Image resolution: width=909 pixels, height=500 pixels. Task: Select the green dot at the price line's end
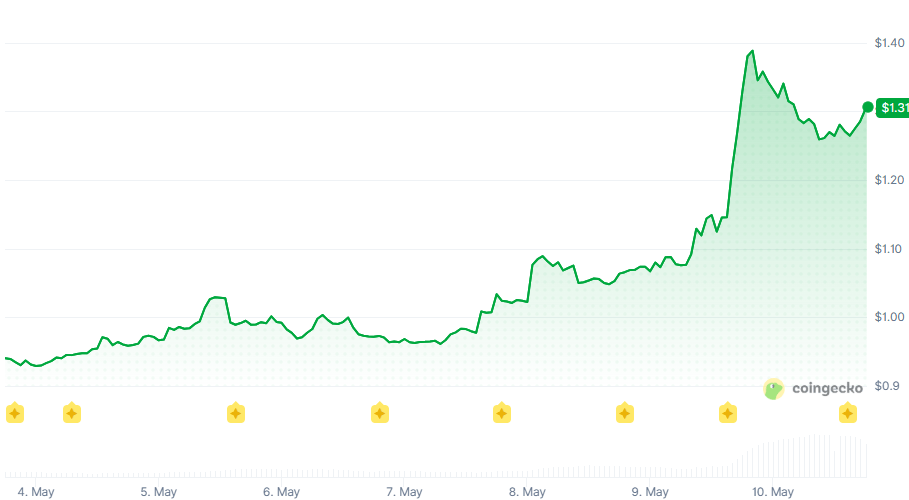[x=867, y=107]
